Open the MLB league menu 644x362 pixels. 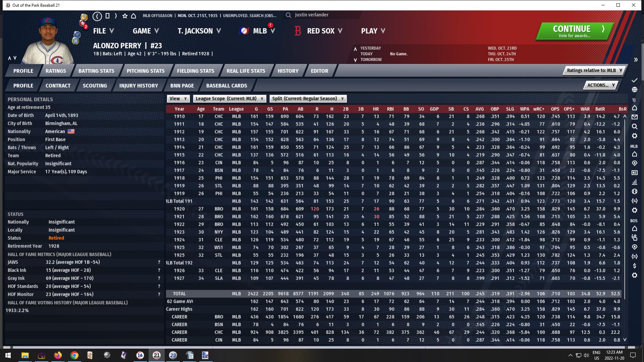(x=257, y=31)
